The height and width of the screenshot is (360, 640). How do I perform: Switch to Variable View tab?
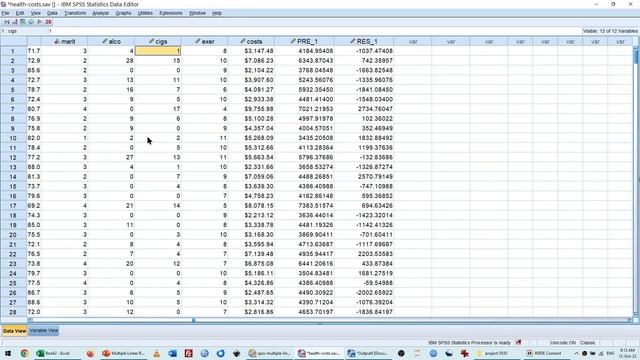pyautogui.click(x=44, y=331)
